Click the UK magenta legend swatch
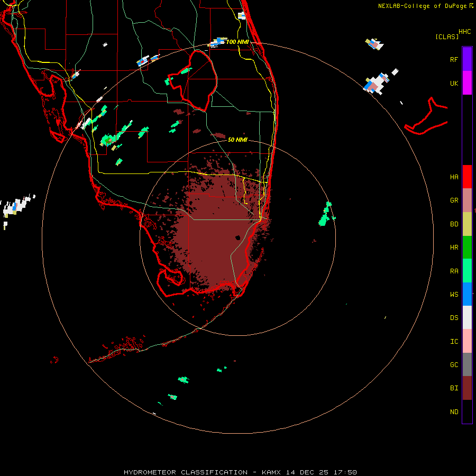This screenshot has width=476, height=476. (x=467, y=83)
